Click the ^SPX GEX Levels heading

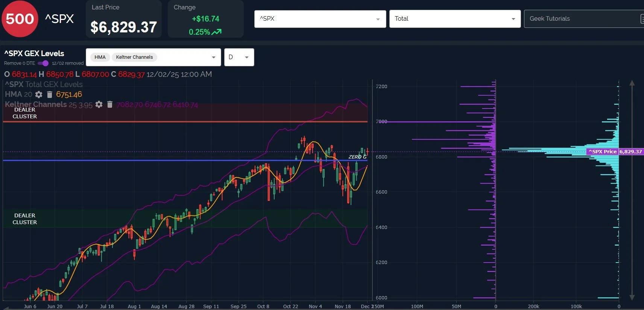[34, 53]
